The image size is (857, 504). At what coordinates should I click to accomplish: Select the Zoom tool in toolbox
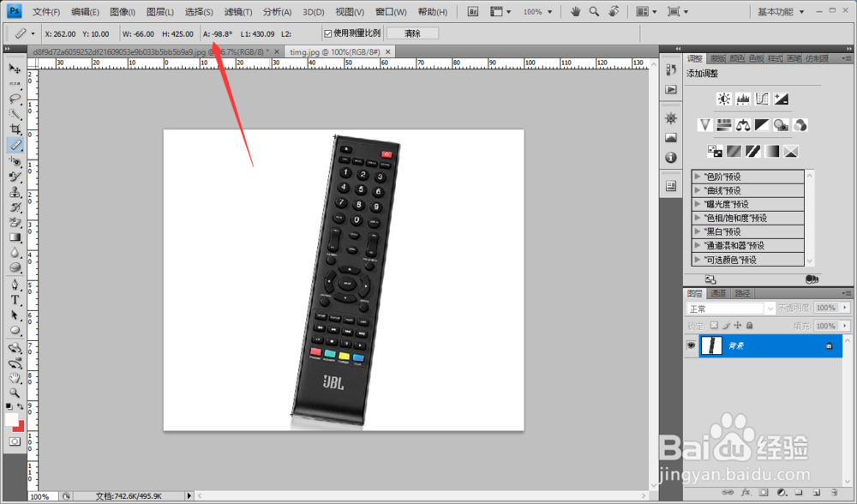15,393
